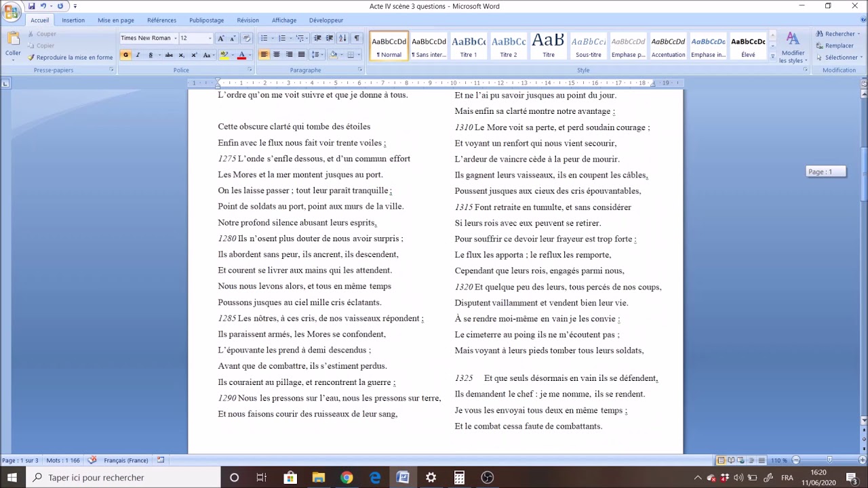The width and height of the screenshot is (868, 488).
Task: Open Chrome from the taskbar
Action: click(x=347, y=478)
